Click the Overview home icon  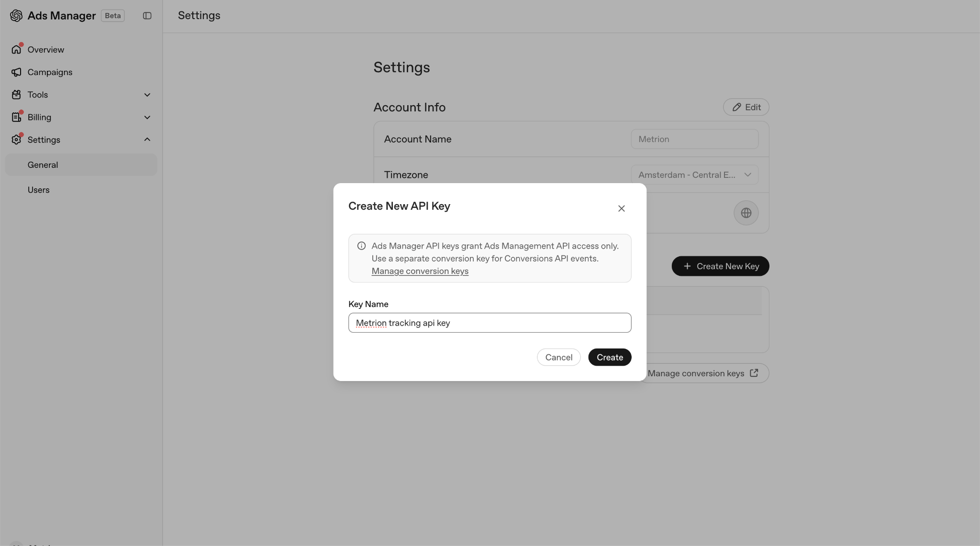pyautogui.click(x=16, y=49)
